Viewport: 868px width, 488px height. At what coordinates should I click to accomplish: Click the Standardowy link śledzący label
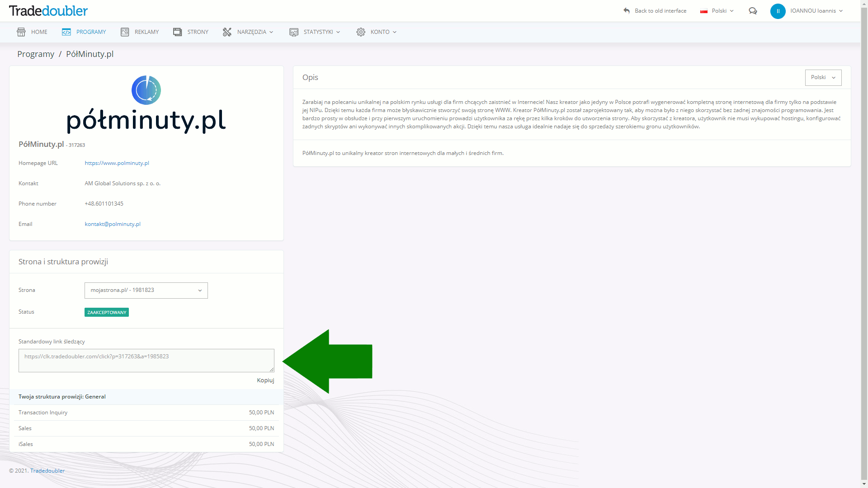pyautogui.click(x=52, y=342)
